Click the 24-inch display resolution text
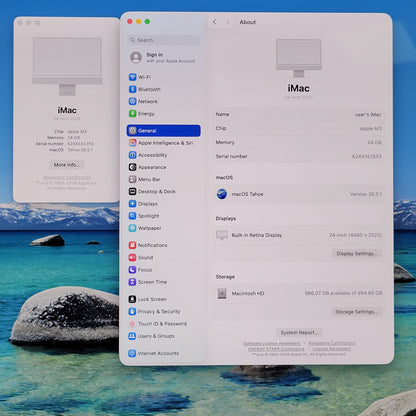This screenshot has height=416, width=416. (355, 235)
